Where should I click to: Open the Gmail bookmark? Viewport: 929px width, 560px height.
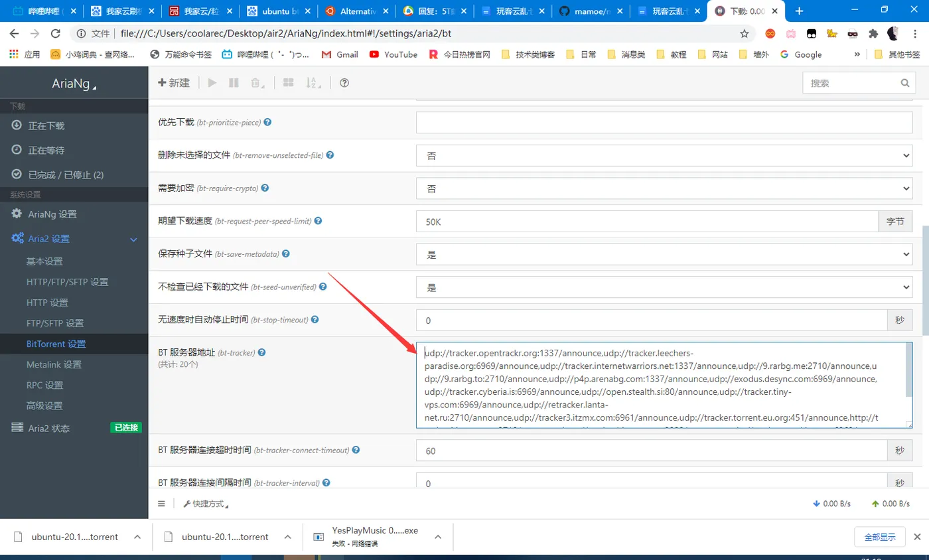tap(340, 54)
